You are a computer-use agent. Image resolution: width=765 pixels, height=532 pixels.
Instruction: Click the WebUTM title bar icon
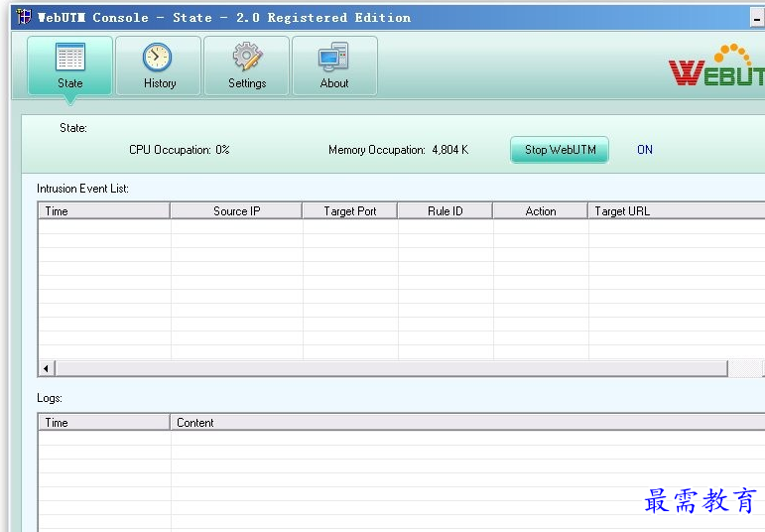[x=24, y=17]
